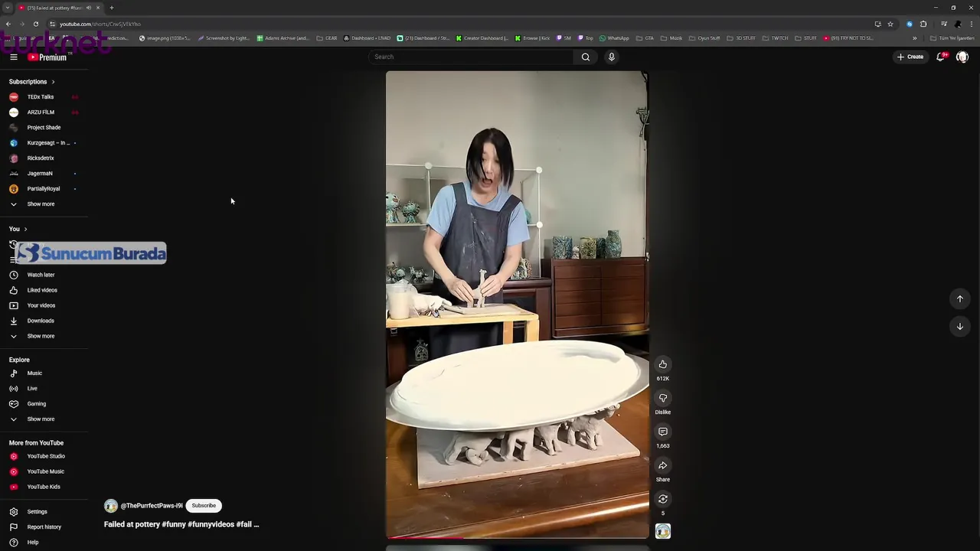Go to previous short arrow
This screenshot has height=551, width=980.
click(x=960, y=298)
